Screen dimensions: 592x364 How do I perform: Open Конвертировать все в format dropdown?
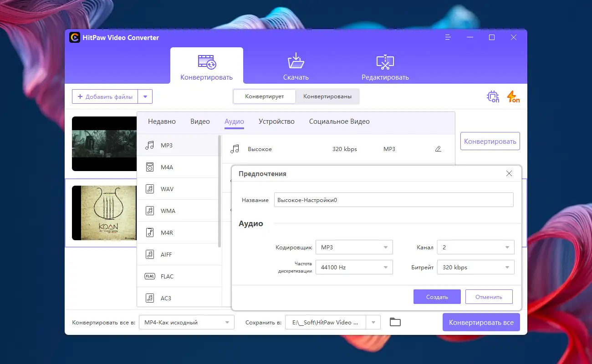pyautogui.click(x=186, y=323)
